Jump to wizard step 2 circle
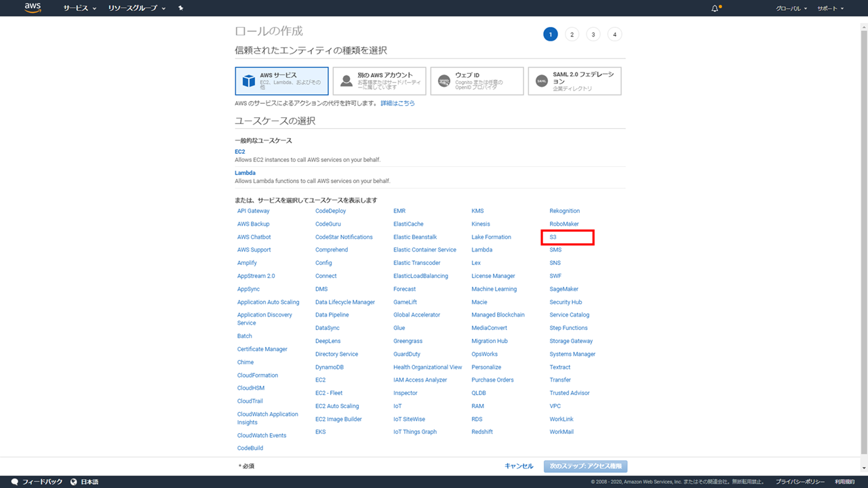This screenshot has width=868, height=488. pyautogui.click(x=572, y=35)
